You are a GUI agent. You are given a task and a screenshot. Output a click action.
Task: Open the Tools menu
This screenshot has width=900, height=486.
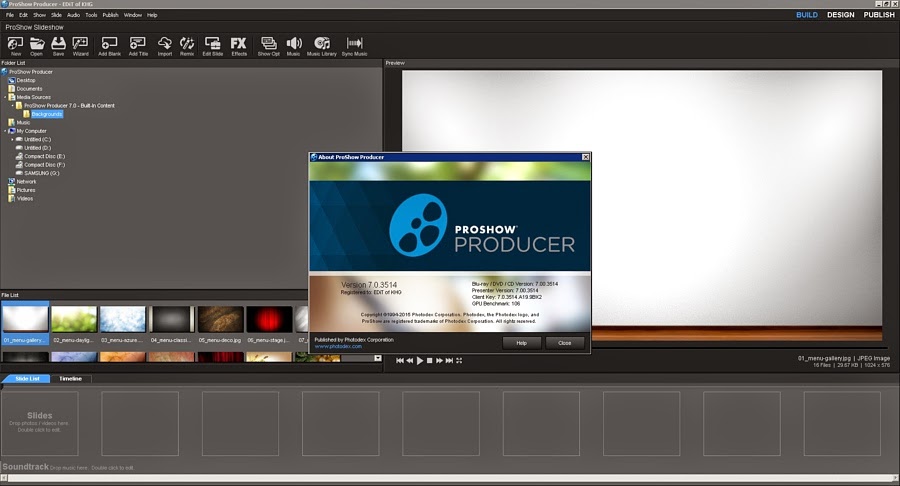click(91, 15)
